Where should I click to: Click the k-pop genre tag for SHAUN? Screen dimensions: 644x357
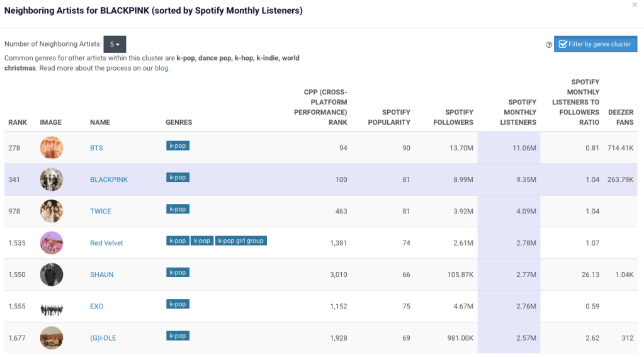[178, 273]
